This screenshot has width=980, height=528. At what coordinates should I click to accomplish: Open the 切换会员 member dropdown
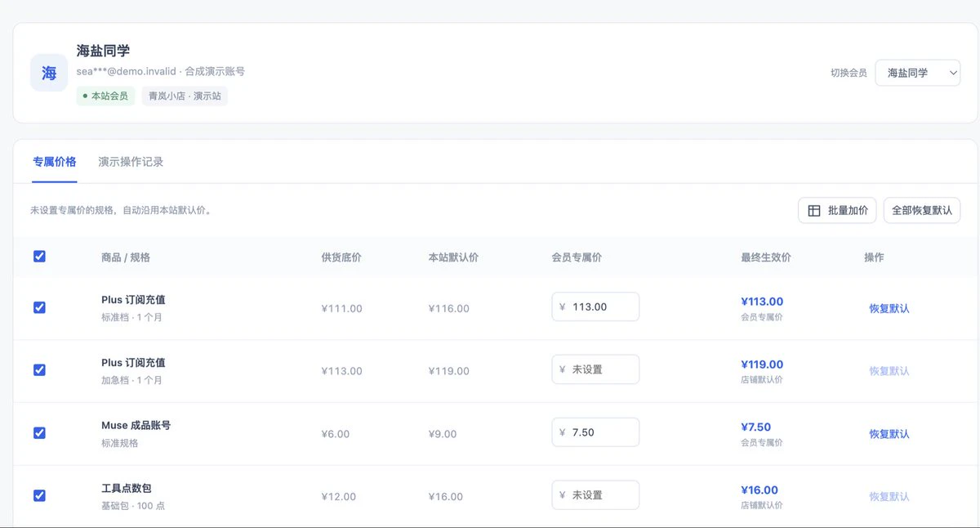click(918, 73)
